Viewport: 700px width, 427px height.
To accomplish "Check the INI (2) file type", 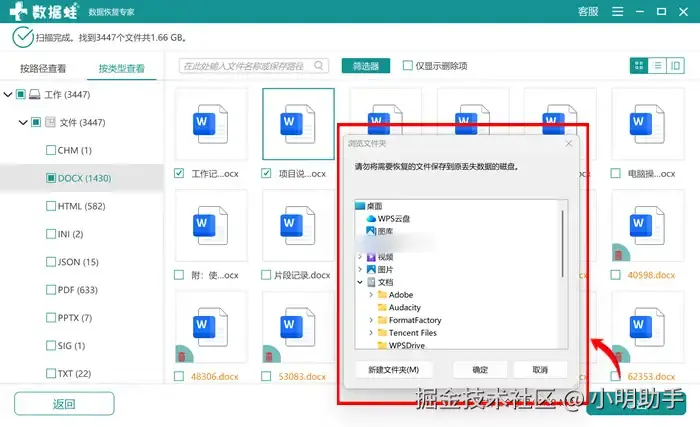I will point(51,234).
